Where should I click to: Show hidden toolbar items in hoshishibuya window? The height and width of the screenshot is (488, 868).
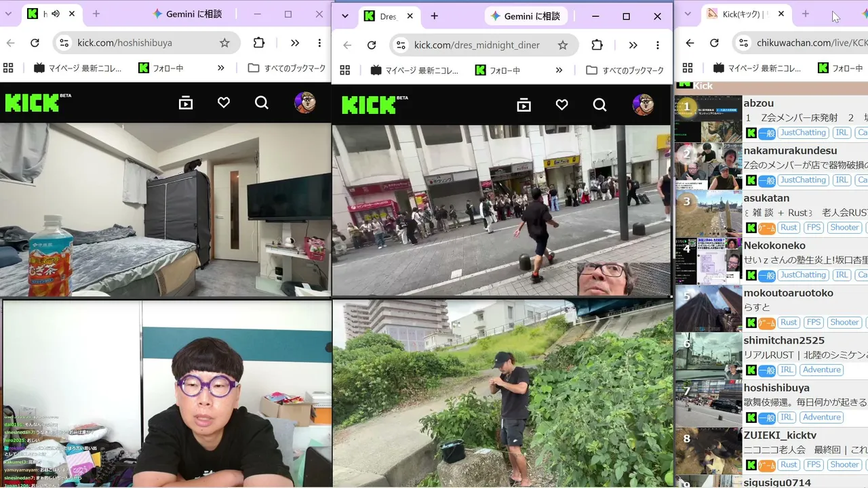pyautogui.click(x=295, y=43)
